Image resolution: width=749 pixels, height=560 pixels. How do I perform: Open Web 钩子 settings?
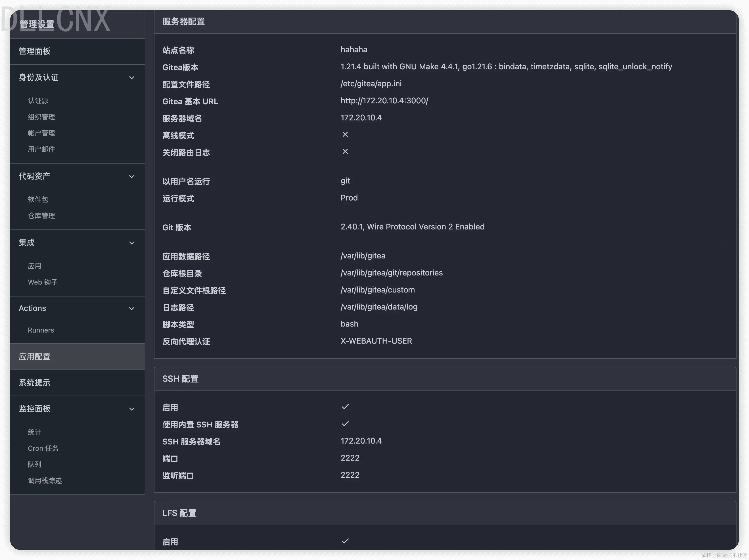click(43, 282)
